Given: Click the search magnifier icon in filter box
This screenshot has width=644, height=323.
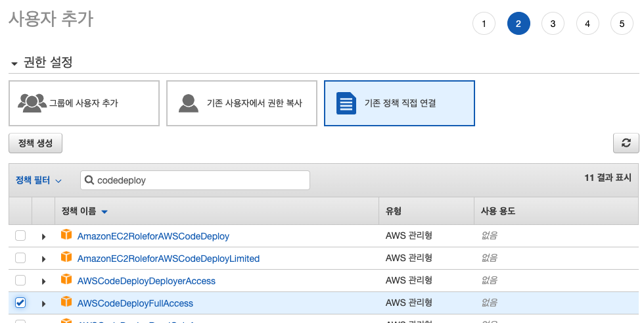Looking at the screenshot, I should click(89, 180).
